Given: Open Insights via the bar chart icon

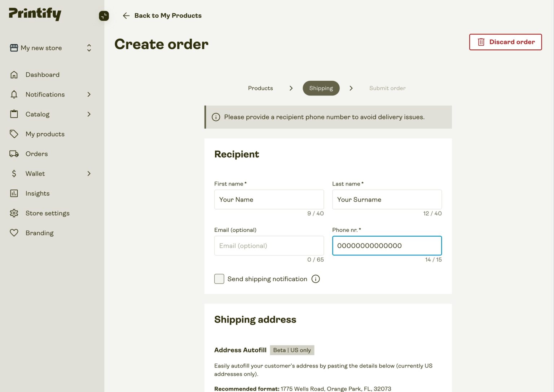Looking at the screenshot, I should 14,193.
